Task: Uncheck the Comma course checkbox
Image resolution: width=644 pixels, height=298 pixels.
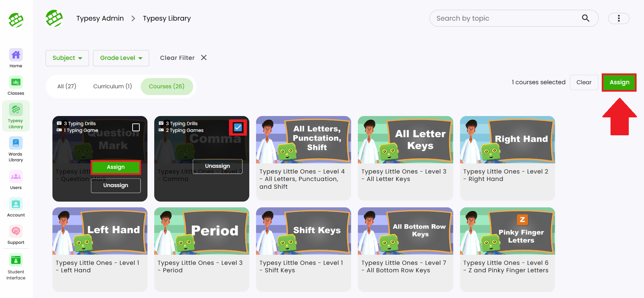Action: coord(238,128)
